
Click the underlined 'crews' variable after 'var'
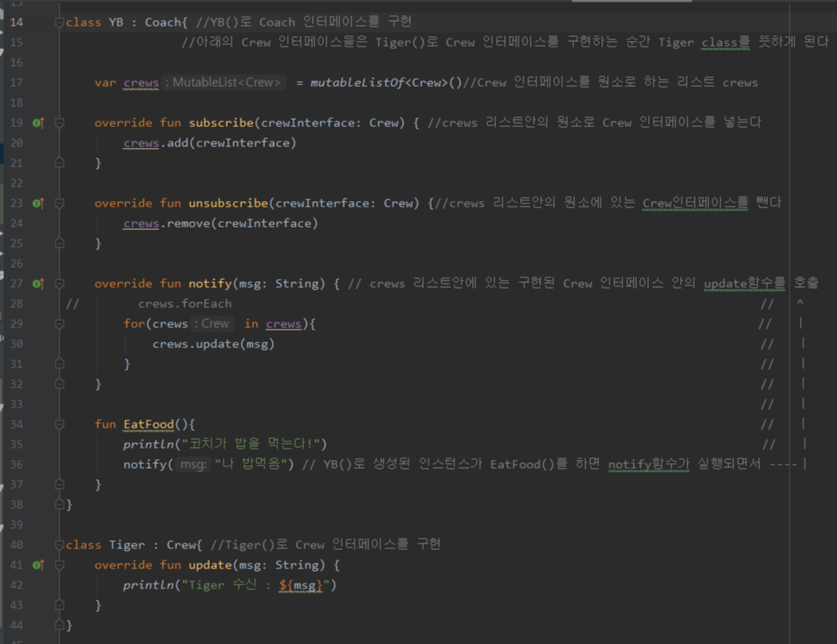click(x=141, y=83)
